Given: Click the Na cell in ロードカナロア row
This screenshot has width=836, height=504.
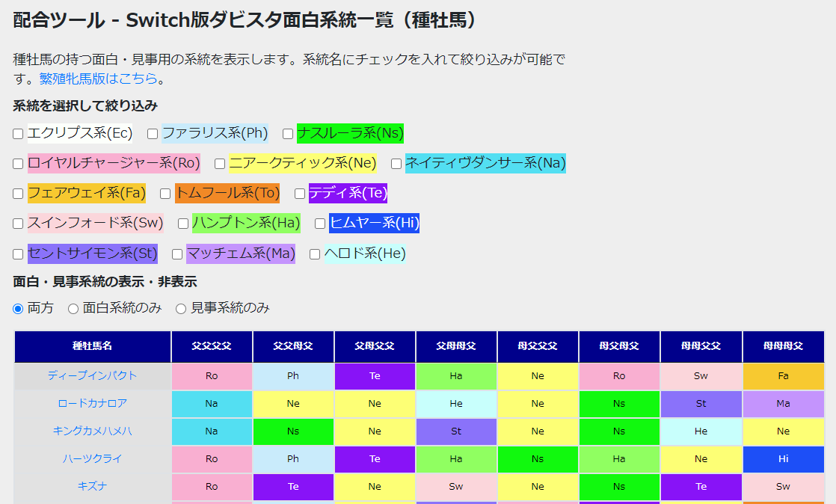Looking at the screenshot, I should tap(212, 404).
